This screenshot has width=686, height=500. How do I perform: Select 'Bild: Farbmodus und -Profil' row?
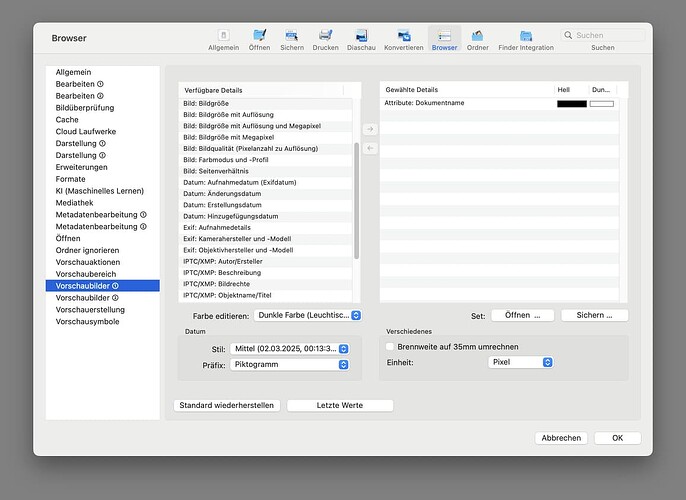(265, 160)
